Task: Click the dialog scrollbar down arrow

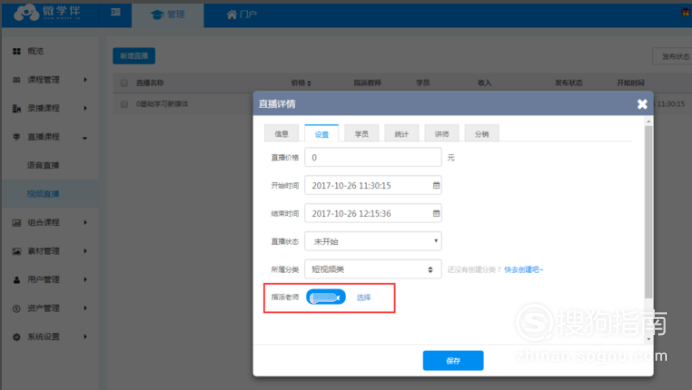Action: click(x=648, y=339)
